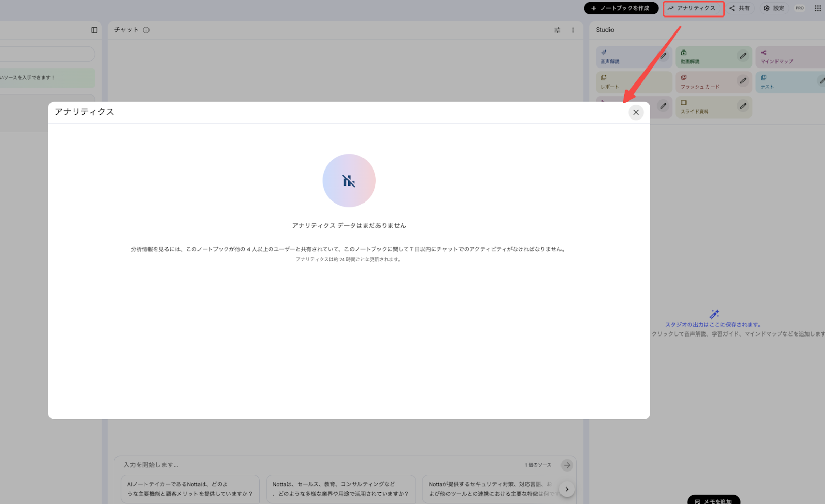Click the 入力を開始します chat input field

click(320, 465)
